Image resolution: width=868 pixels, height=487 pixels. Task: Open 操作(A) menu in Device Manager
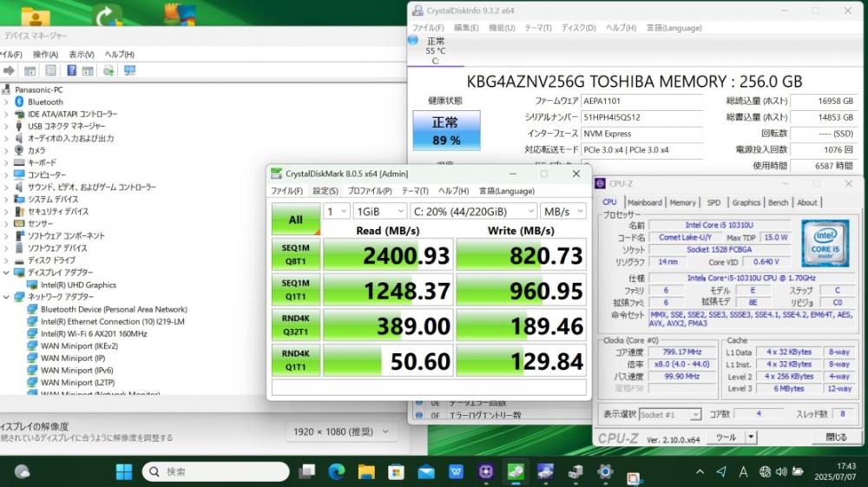[x=45, y=54]
